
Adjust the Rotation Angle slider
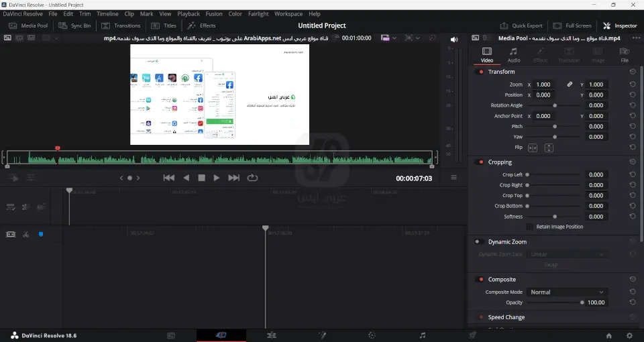pyautogui.click(x=555, y=105)
